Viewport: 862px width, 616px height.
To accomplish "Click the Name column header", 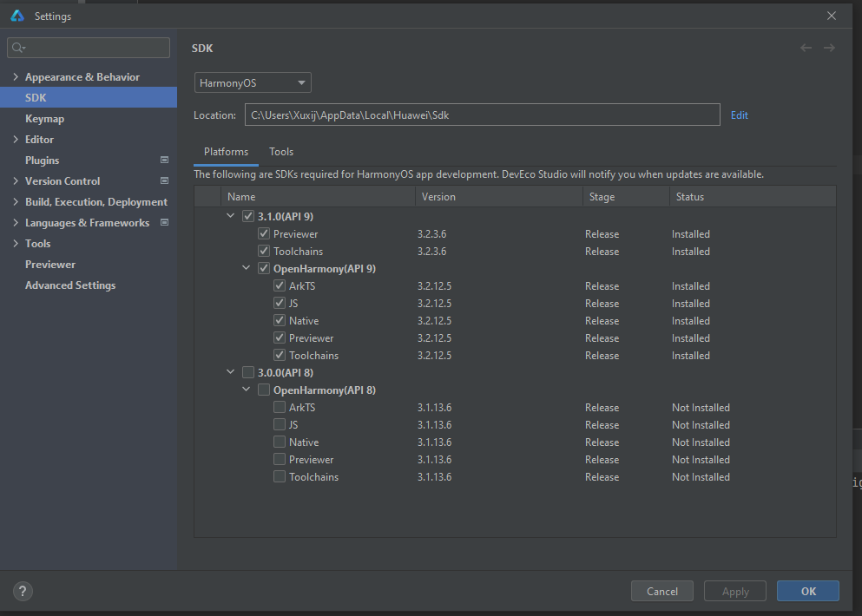I will 318,196.
